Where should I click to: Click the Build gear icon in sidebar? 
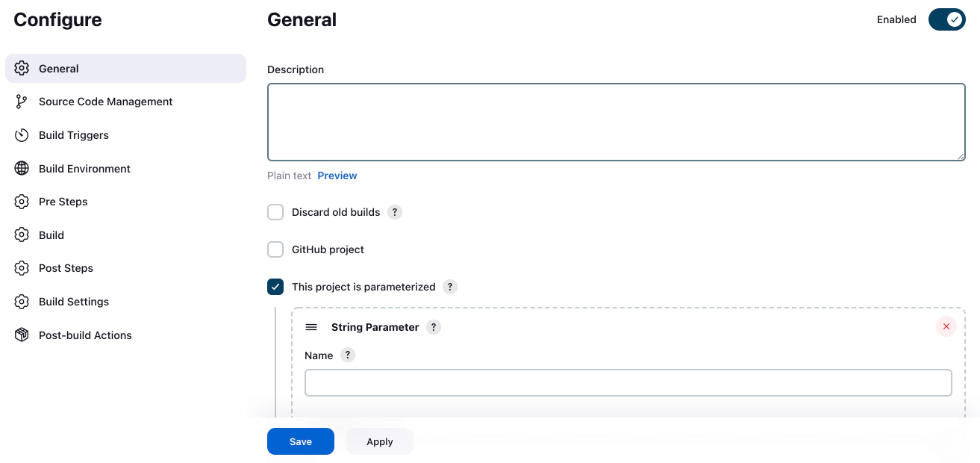point(22,235)
